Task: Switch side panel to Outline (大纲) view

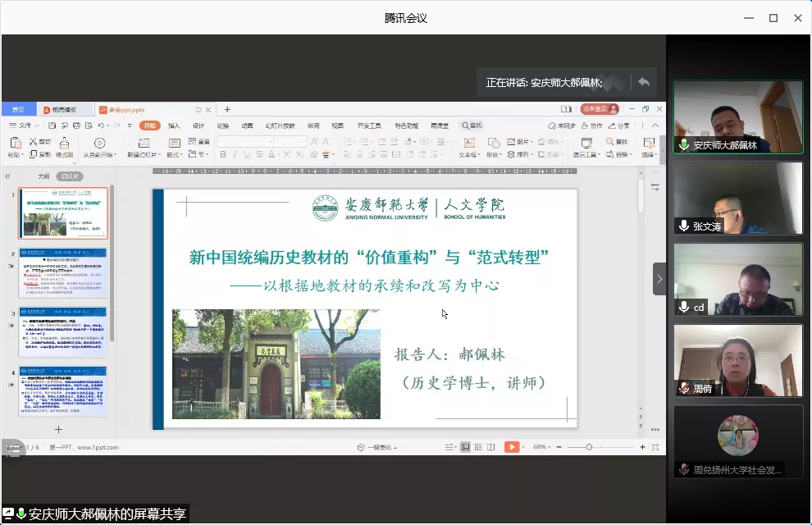Action: point(43,176)
